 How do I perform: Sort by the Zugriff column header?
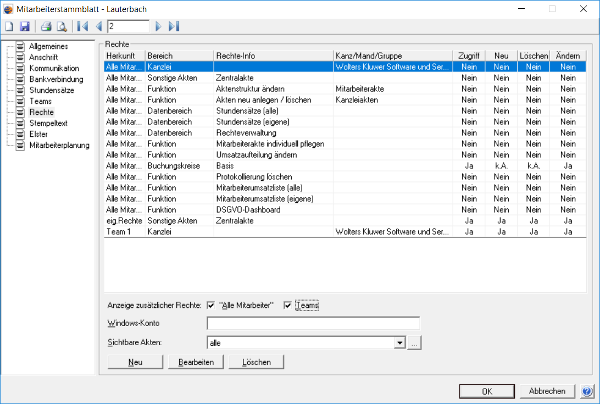[x=469, y=56]
